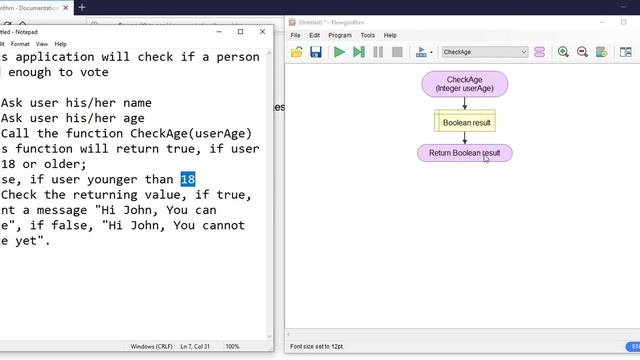The image size is (640, 360).
Task: Click the line "Ask user his/her age"
Action: tap(73, 118)
